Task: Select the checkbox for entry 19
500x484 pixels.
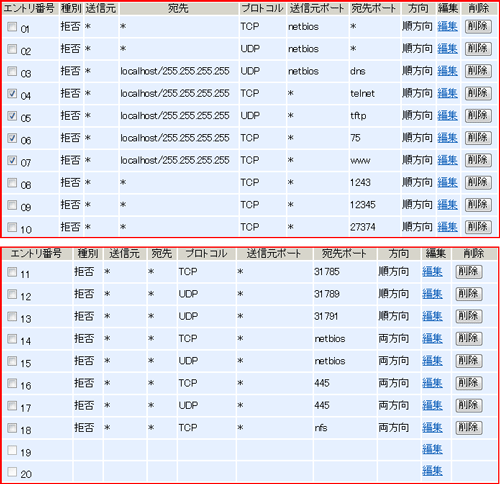Action: [12, 450]
